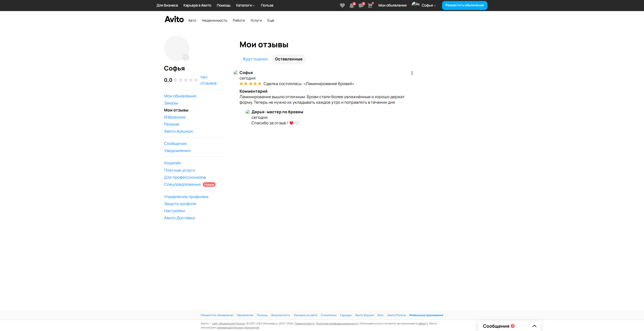The width and height of the screenshot is (644, 331).
Task: Open shopping cart icon
Action: pos(370,6)
